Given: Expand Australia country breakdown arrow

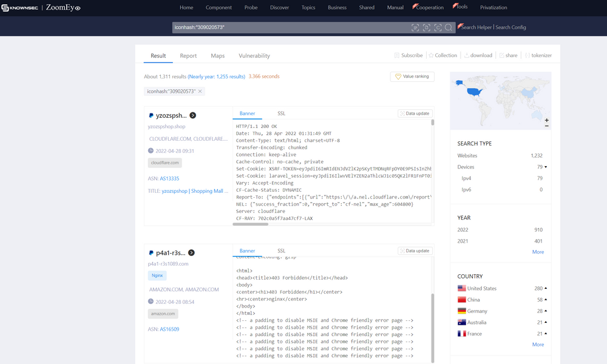Looking at the screenshot, I should point(546,322).
